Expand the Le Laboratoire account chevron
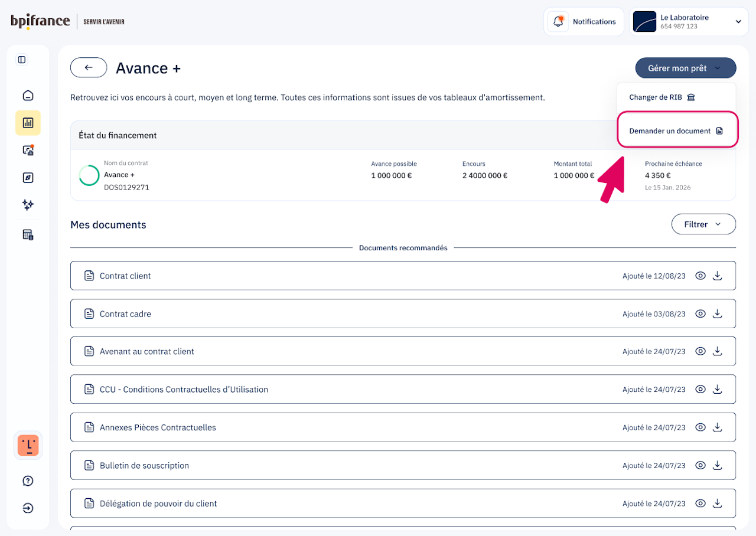Screen dimensions: 756x536 738,22
